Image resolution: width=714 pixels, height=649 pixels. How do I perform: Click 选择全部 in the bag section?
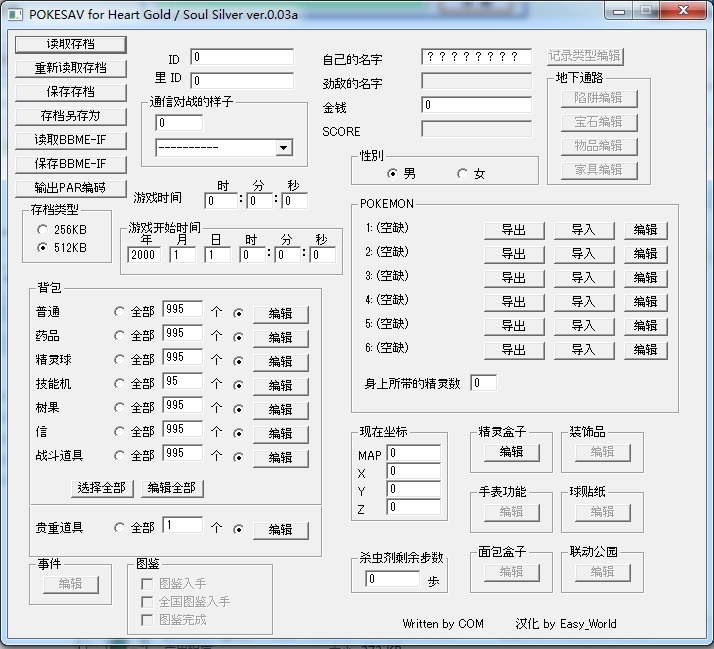(x=102, y=488)
